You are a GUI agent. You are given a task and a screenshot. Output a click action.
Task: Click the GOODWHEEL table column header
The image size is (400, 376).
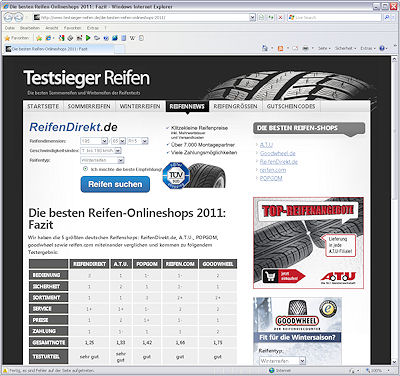(x=218, y=264)
